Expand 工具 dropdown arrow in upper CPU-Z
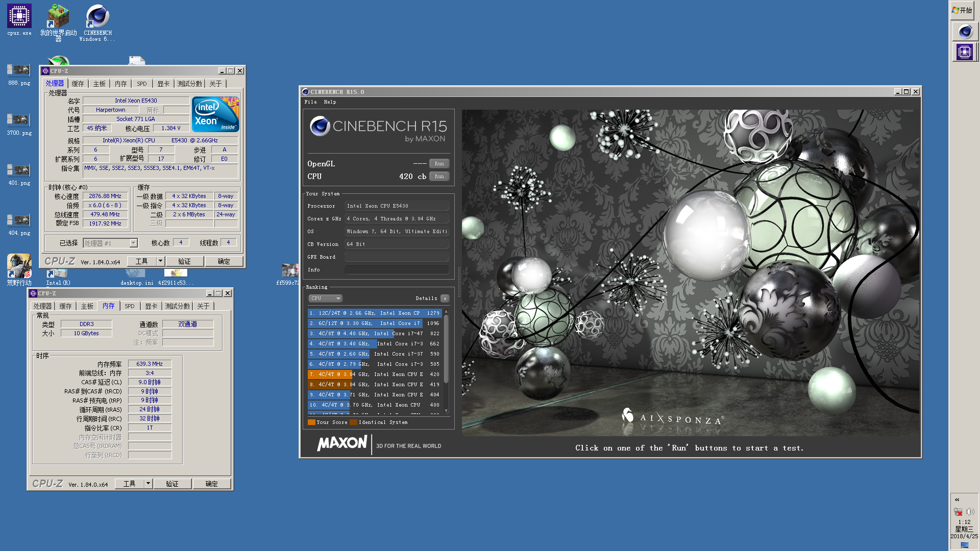This screenshot has width=980, height=551. pos(160,261)
